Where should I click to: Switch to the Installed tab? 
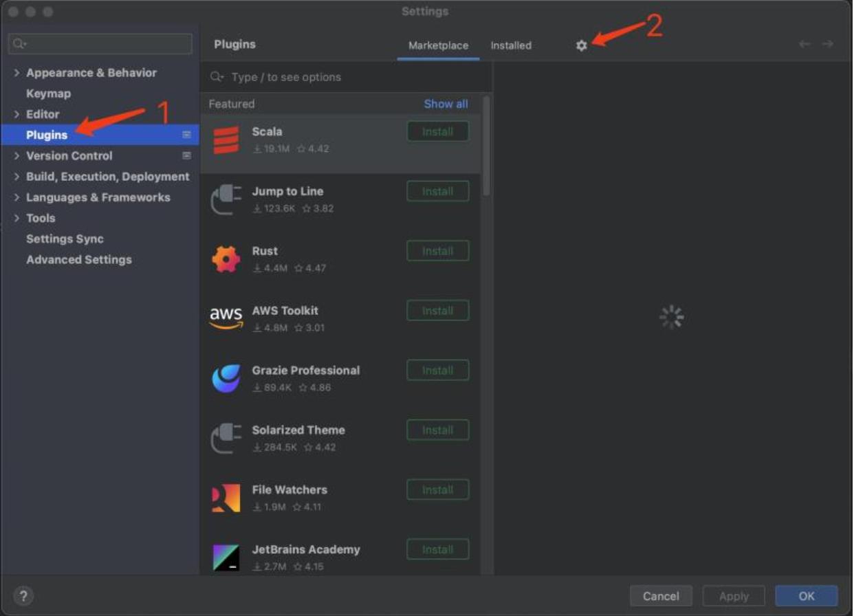511,45
